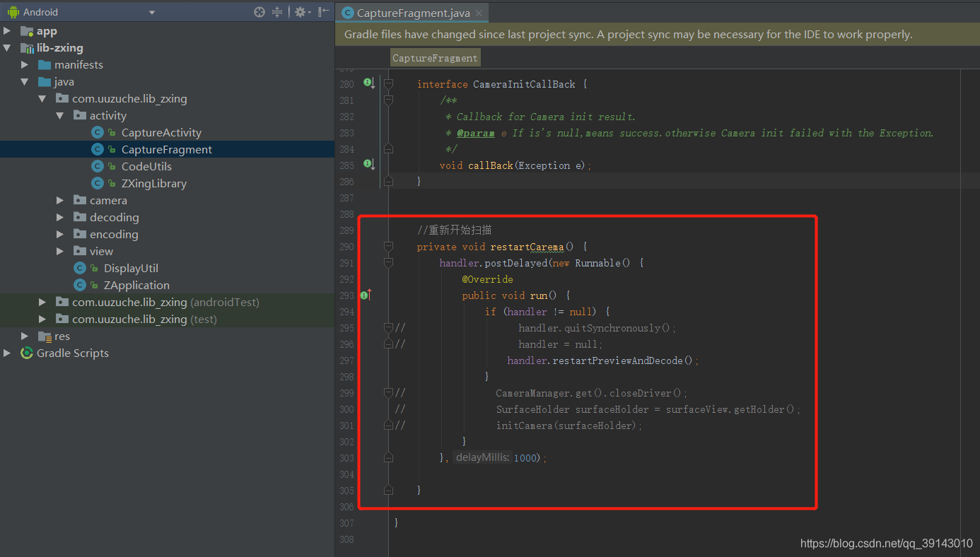Click the manifests folder icon

45,65
